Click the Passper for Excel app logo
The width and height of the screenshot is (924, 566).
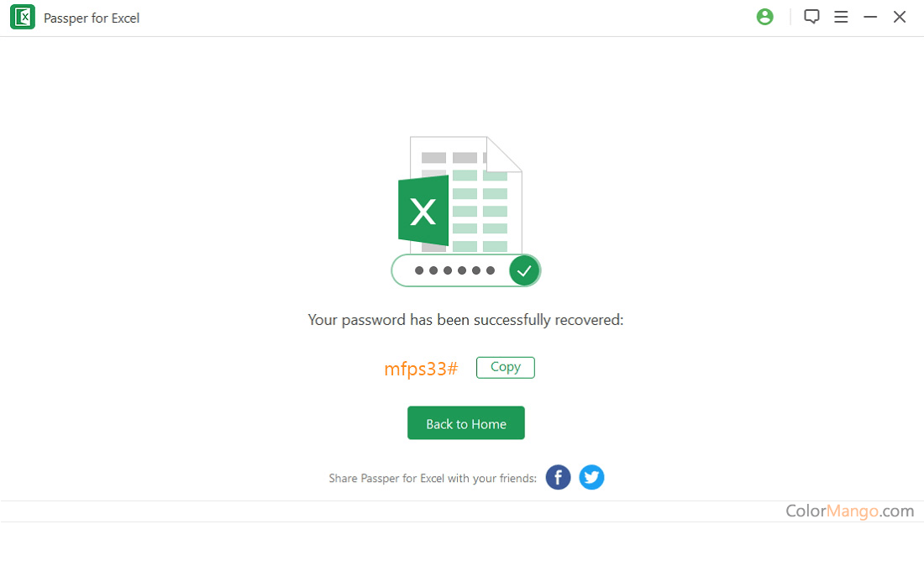pos(23,17)
